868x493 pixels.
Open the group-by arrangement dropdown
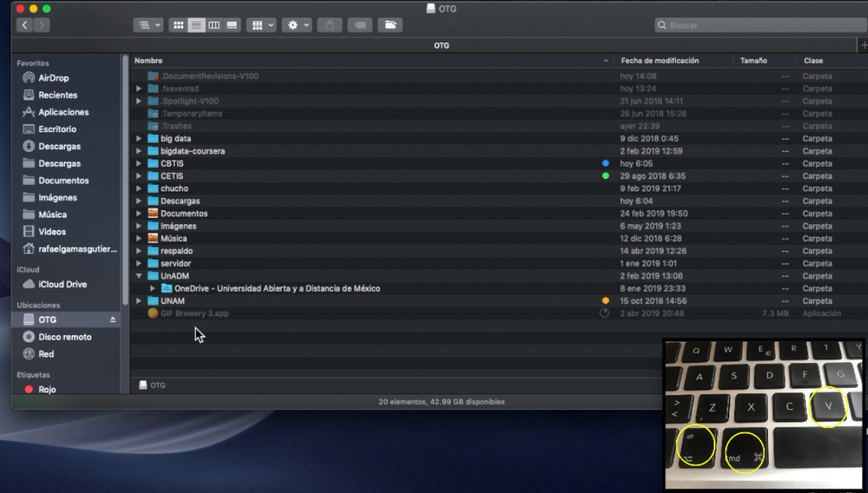pyautogui.click(x=261, y=25)
